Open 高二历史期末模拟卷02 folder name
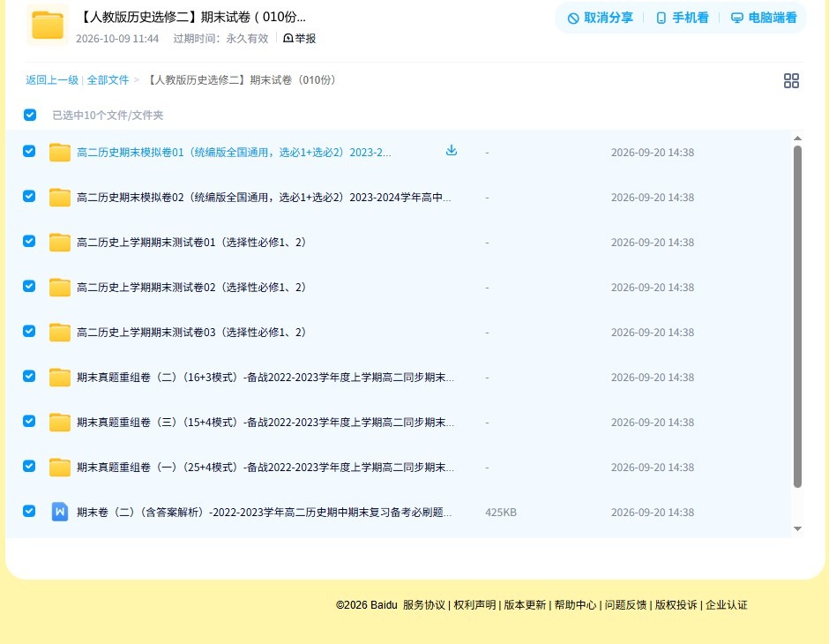This screenshot has height=644, width=829. (x=264, y=198)
